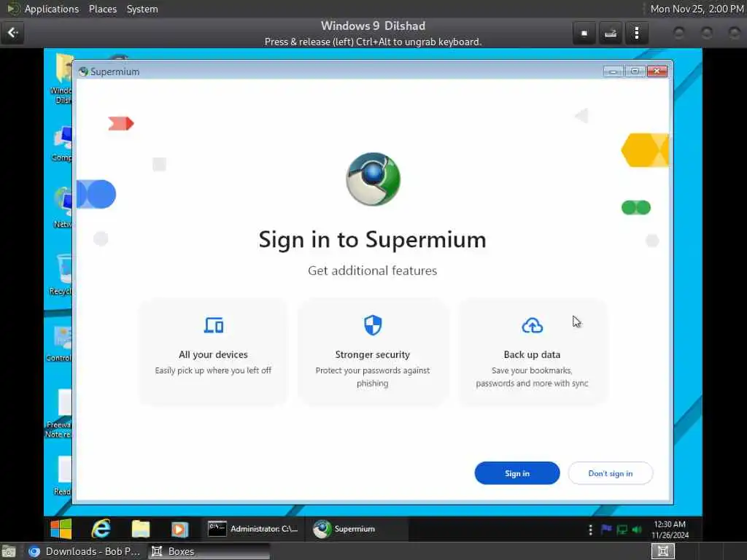747x560 pixels.
Task: Click the Get additional features subtitle
Action: coord(373,271)
